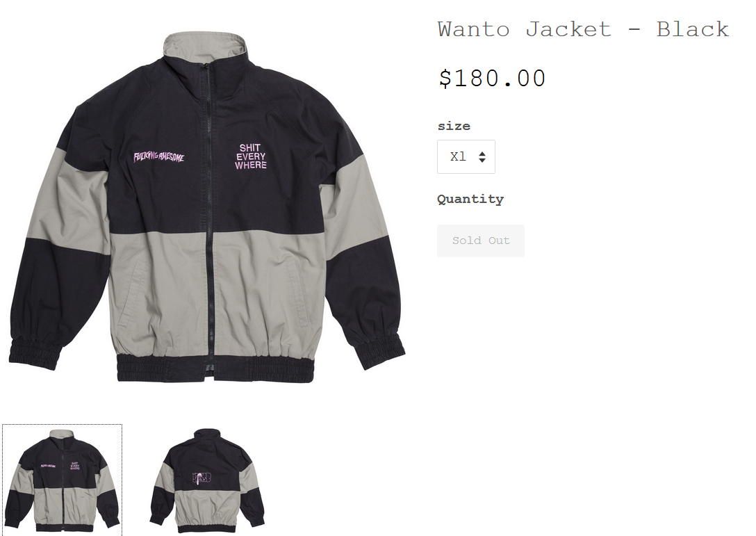Click the $180.00 price text
The image size is (756, 536).
point(492,78)
